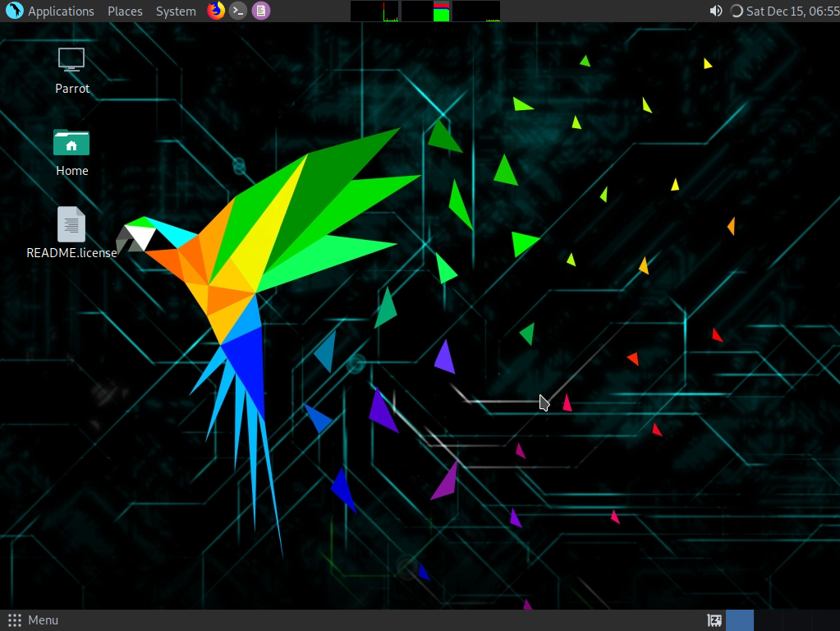Click the loading spinner icon beside the clock

(x=737, y=11)
